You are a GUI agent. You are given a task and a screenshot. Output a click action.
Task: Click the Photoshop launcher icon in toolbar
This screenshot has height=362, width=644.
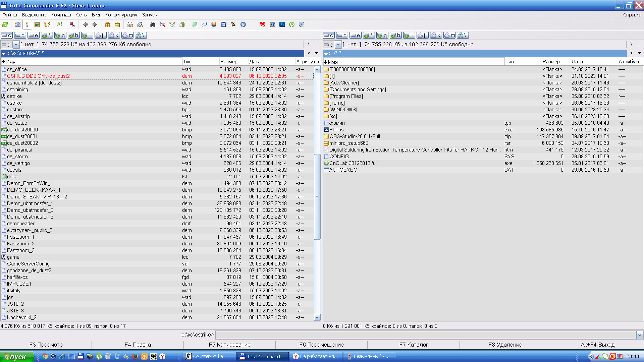click(282, 24)
